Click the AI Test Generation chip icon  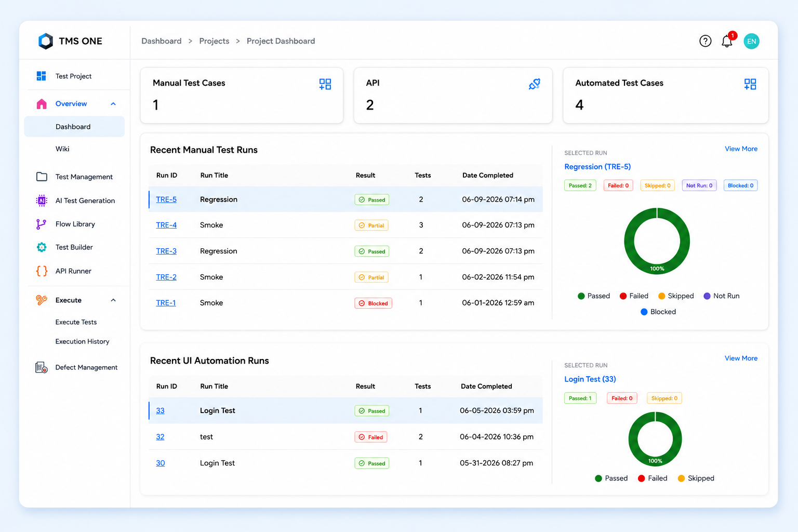(x=42, y=201)
